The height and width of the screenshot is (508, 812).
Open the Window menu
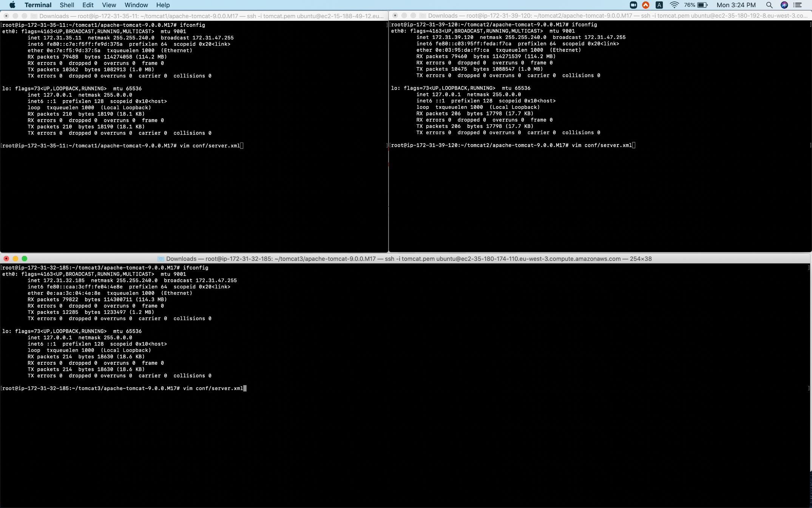pyautogui.click(x=136, y=5)
